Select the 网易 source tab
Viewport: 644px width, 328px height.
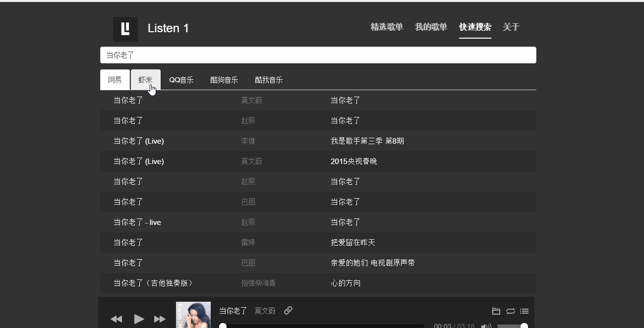(115, 80)
